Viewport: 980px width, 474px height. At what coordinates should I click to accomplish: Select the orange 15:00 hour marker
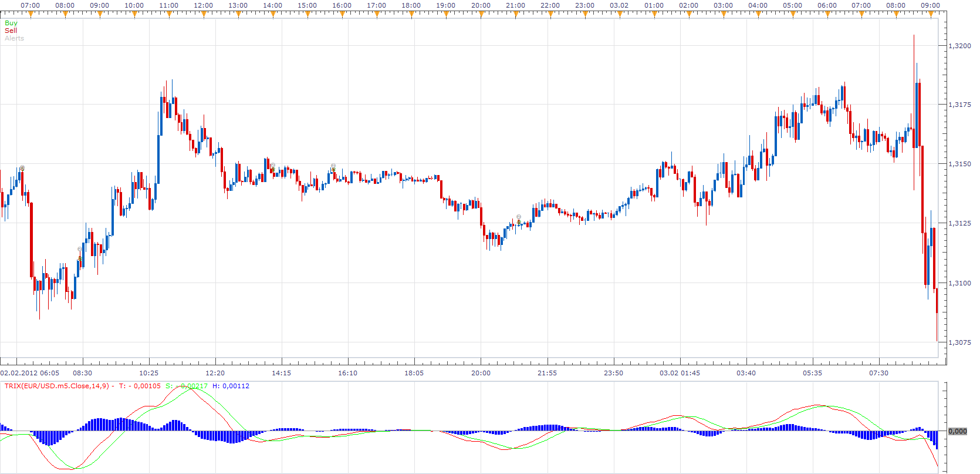[x=307, y=14]
